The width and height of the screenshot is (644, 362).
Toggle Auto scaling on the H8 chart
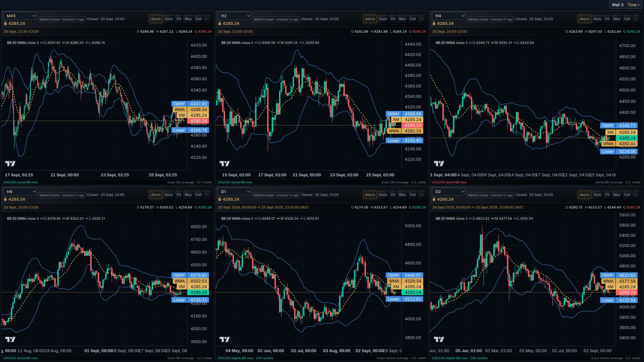[x=169, y=195]
